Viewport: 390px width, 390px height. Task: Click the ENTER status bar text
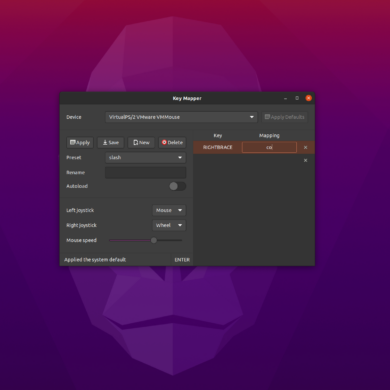coord(182,260)
